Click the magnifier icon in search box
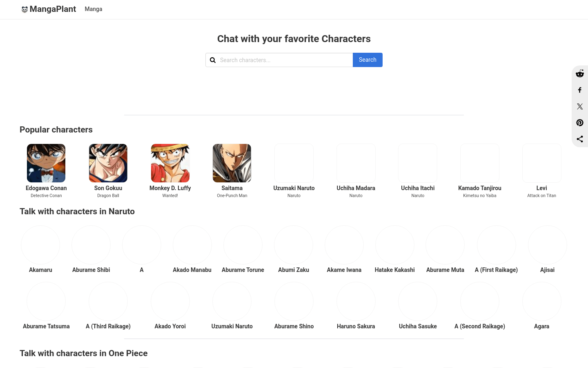The height and width of the screenshot is (368, 588). pyautogui.click(x=213, y=60)
